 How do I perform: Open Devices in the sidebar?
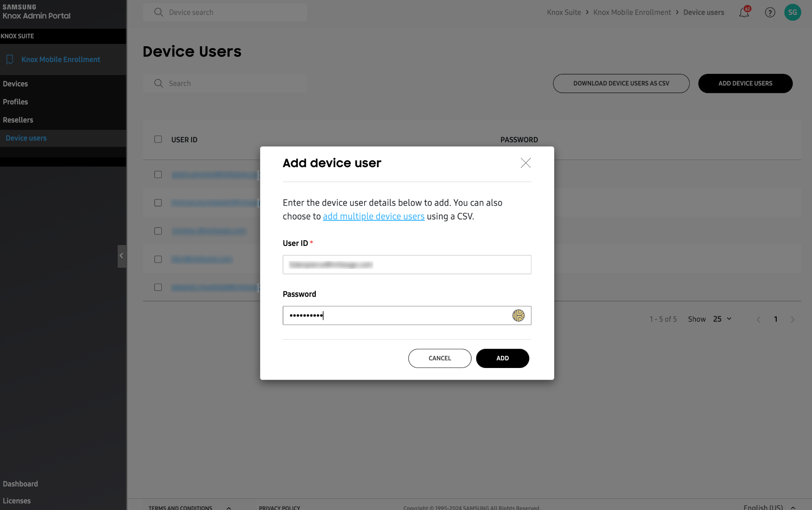coord(15,84)
